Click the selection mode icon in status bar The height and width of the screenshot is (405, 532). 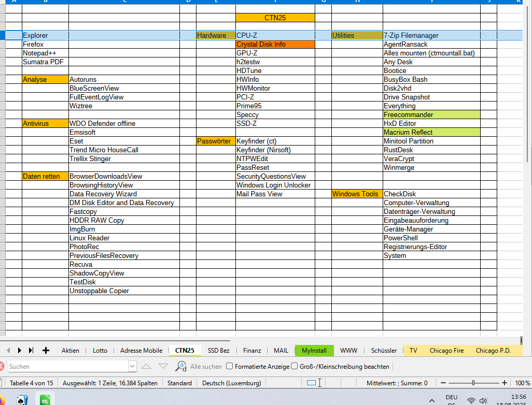click(311, 383)
